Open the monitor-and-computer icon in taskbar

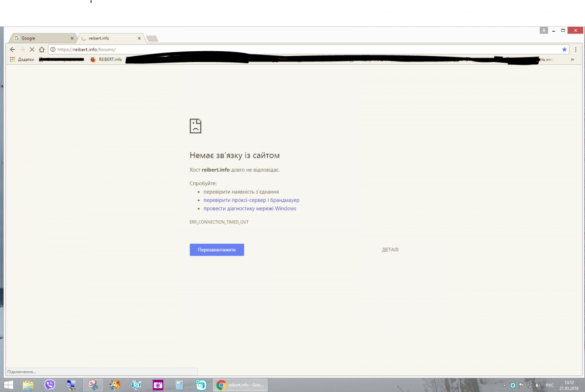(71, 385)
